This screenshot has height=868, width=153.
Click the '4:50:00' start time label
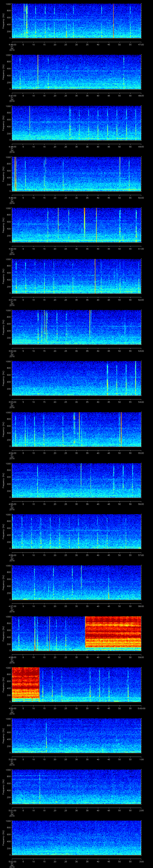(12, 249)
